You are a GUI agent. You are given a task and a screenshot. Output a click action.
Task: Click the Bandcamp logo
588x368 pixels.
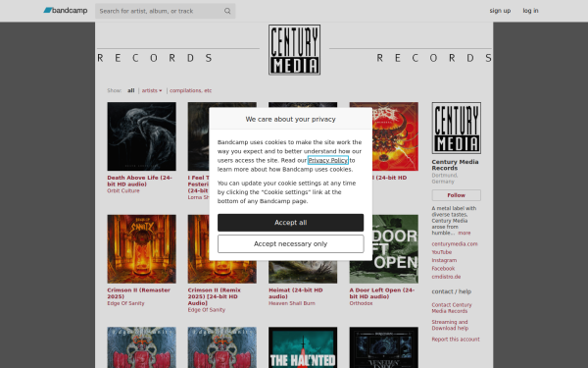tap(66, 11)
